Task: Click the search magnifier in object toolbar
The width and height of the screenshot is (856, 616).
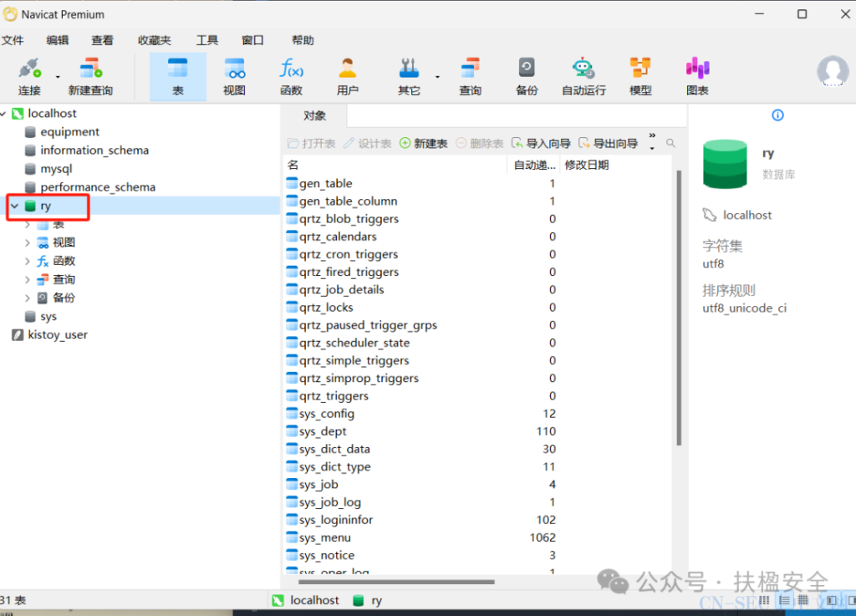Action: (x=670, y=143)
